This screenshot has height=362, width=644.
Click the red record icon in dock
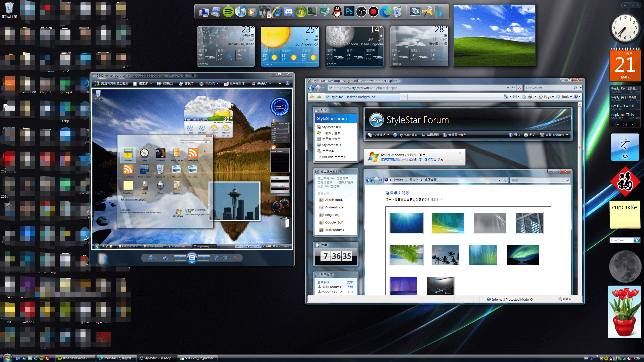click(x=373, y=12)
